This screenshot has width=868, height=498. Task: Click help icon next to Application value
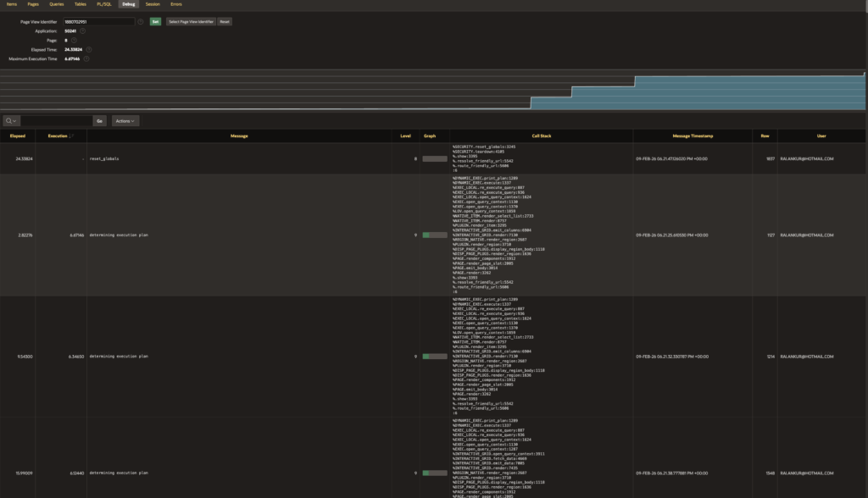click(82, 30)
